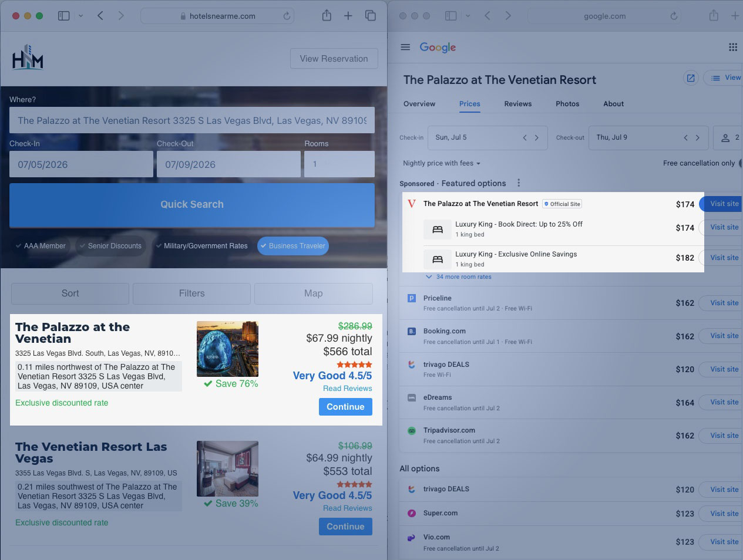Viewport: 743px width, 560px height.
Task: Toggle Military/Government Rates filter
Action: coord(201,246)
